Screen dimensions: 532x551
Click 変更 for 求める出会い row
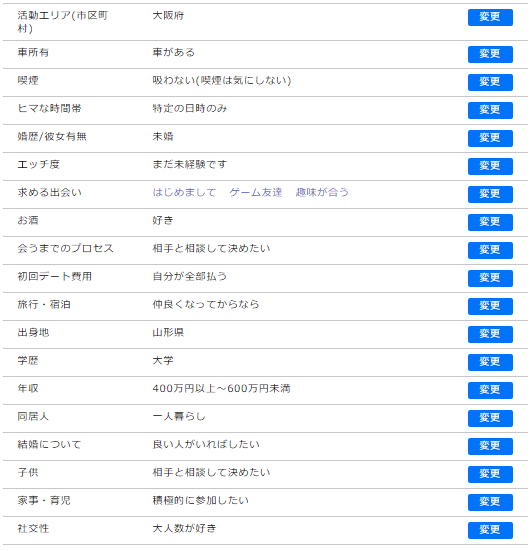point(490,194)
